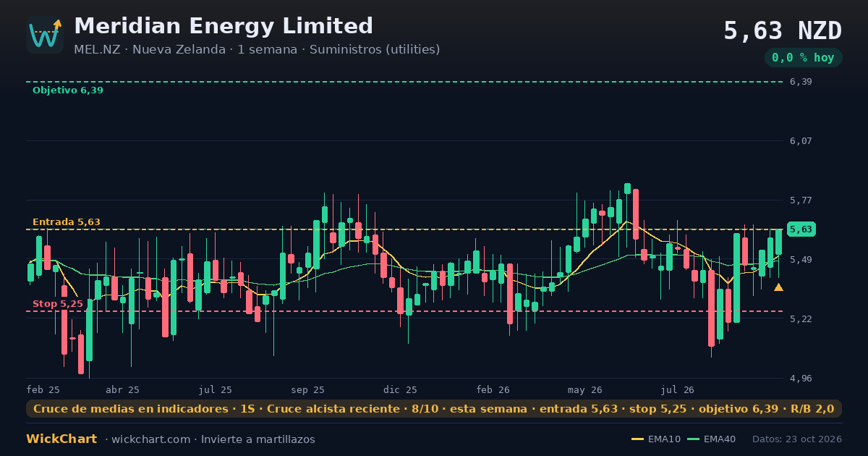This screenshot has height=456, width=868.
Task: Click the jul 26 date label
Action: (678, 389)
